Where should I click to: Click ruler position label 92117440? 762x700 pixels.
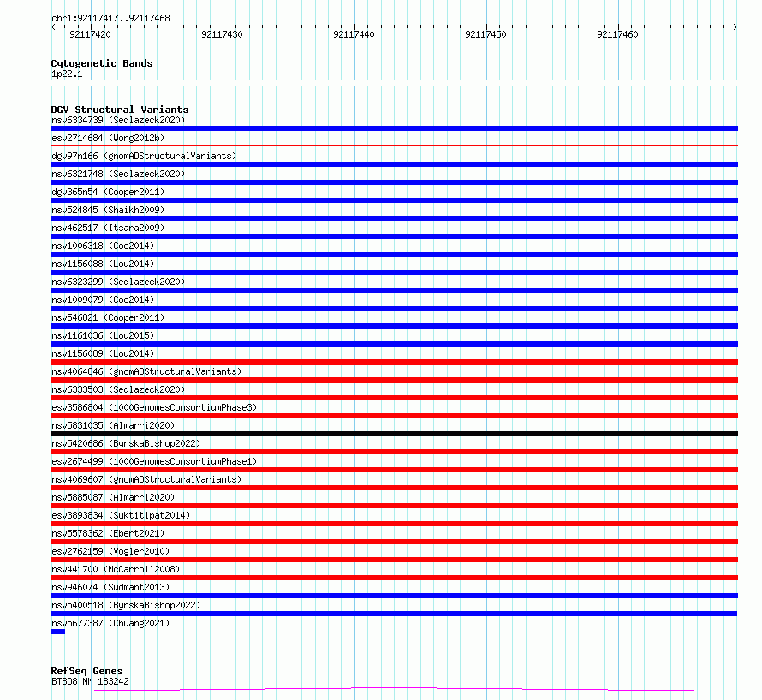click(x=354, y=34)
